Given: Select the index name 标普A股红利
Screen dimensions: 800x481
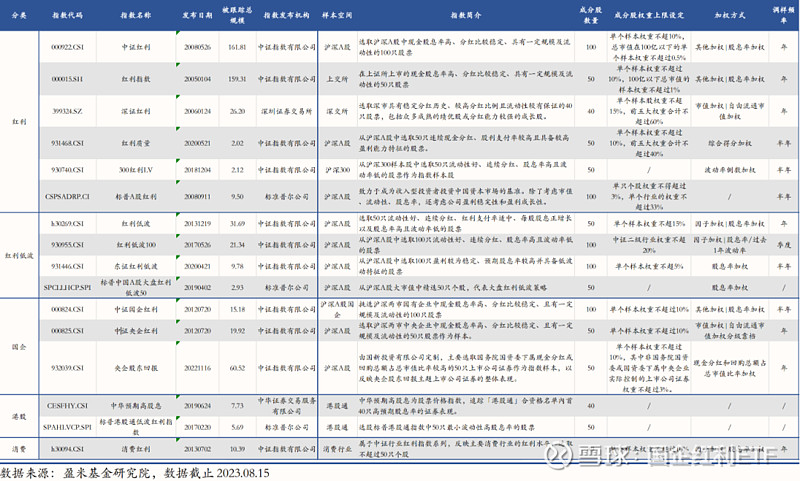Looking at the screenshot, I should click(136, 196).
